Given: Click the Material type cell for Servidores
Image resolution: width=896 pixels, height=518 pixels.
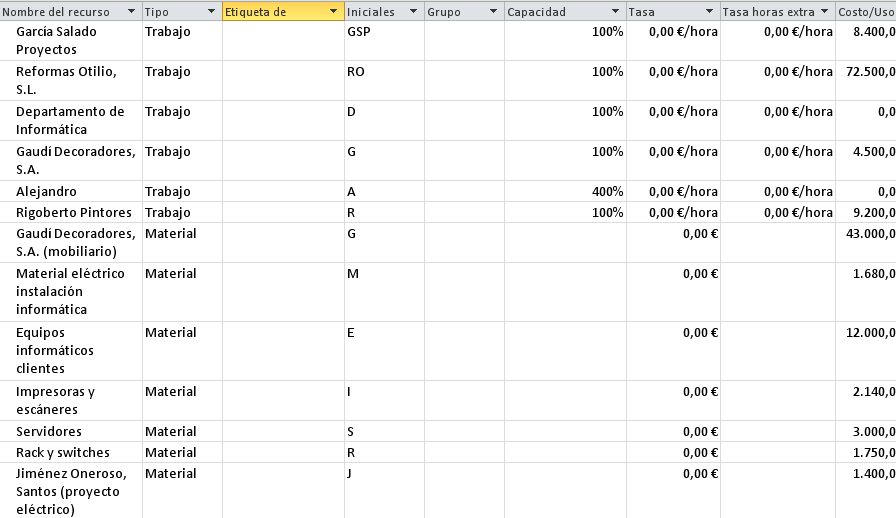Looking at the screenshot, I should tap(182, 431).
